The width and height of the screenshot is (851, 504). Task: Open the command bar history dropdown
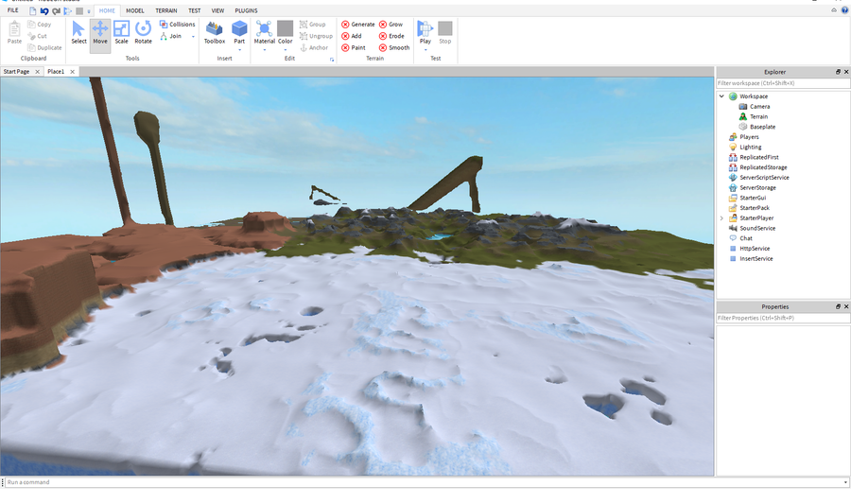(845, 482)
